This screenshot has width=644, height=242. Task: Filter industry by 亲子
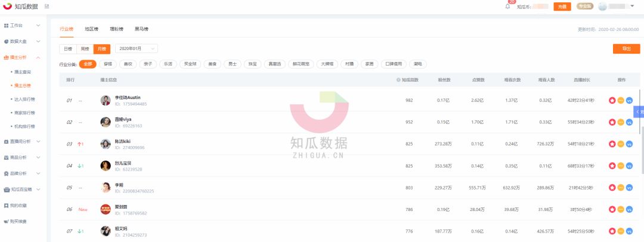click(x=148, y=64)
